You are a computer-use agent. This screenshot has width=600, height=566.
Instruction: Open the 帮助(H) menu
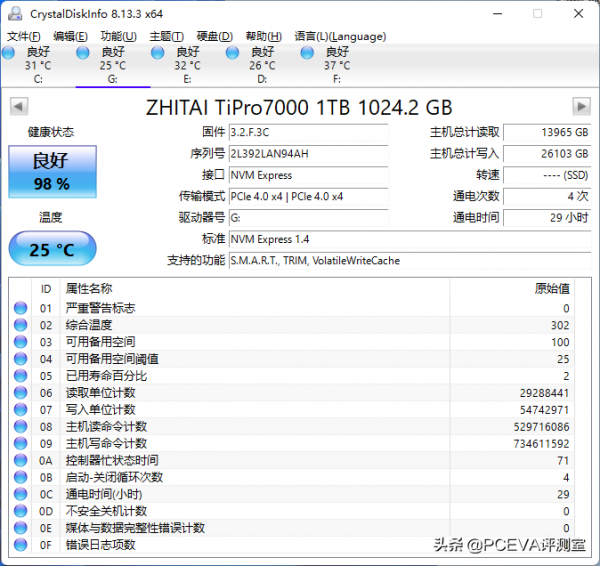(x=264, y=36)
